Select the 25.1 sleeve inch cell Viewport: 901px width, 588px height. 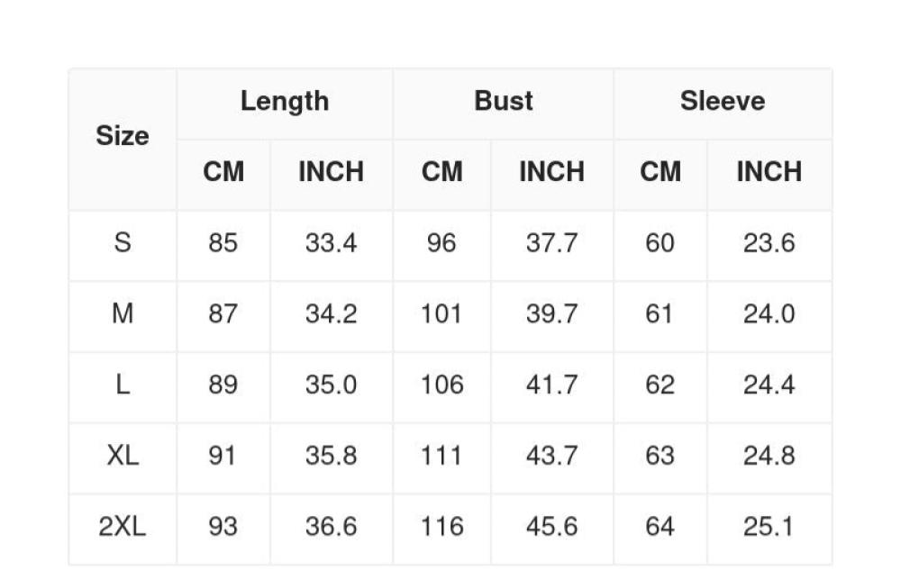[769, 529]
